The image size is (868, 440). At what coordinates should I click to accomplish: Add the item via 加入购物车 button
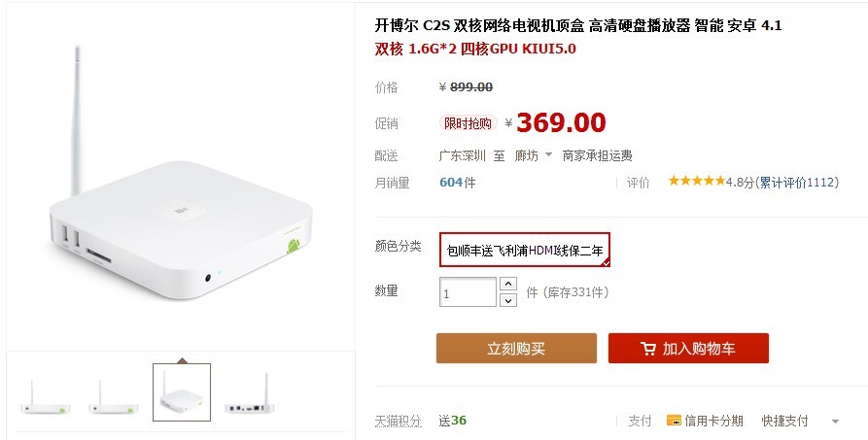(x=688, y=348)
